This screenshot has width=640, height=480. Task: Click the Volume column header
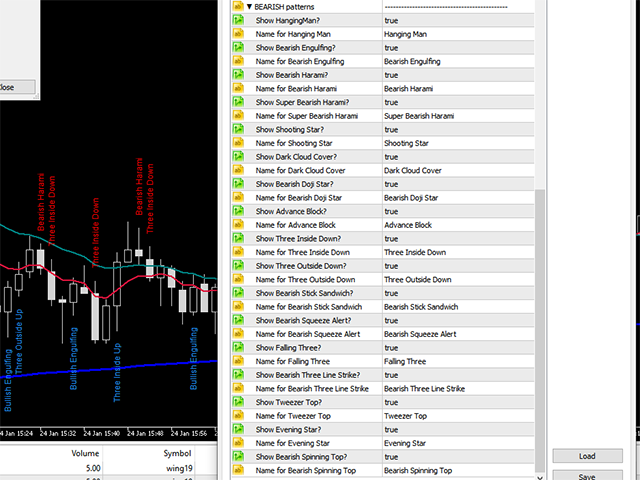(85, 451)
